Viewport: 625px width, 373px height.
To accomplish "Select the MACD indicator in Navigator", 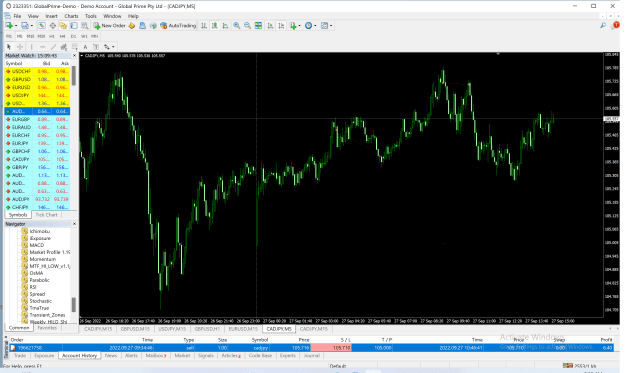I will (37, 245).
